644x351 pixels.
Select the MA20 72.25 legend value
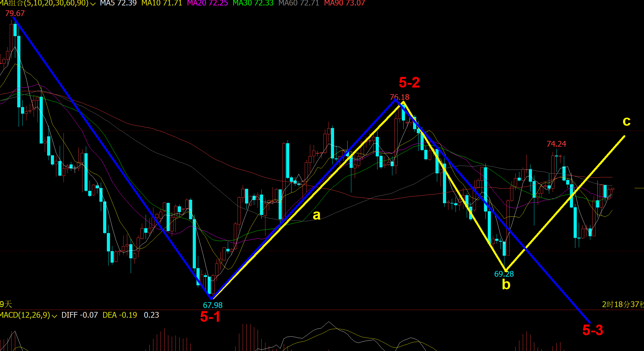(207, 3)
